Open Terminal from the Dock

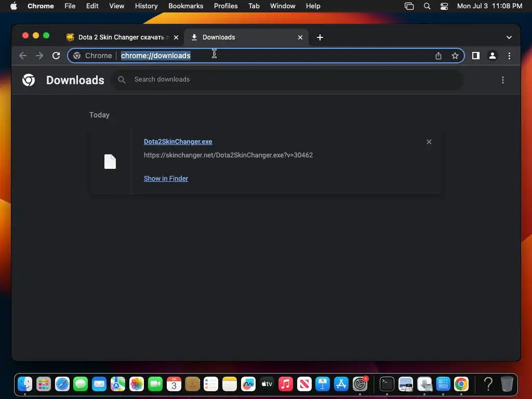tap(387, 384)
